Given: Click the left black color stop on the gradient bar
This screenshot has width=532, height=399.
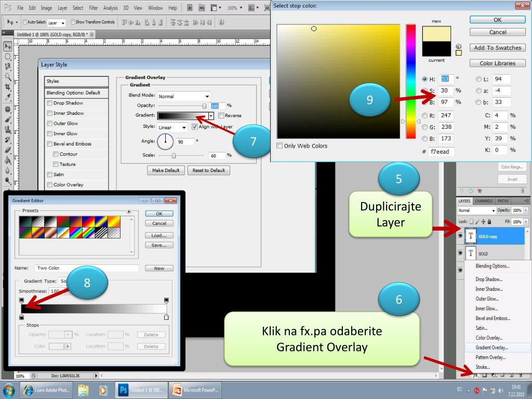Looking at the screenshot, I should coord(22,317).
